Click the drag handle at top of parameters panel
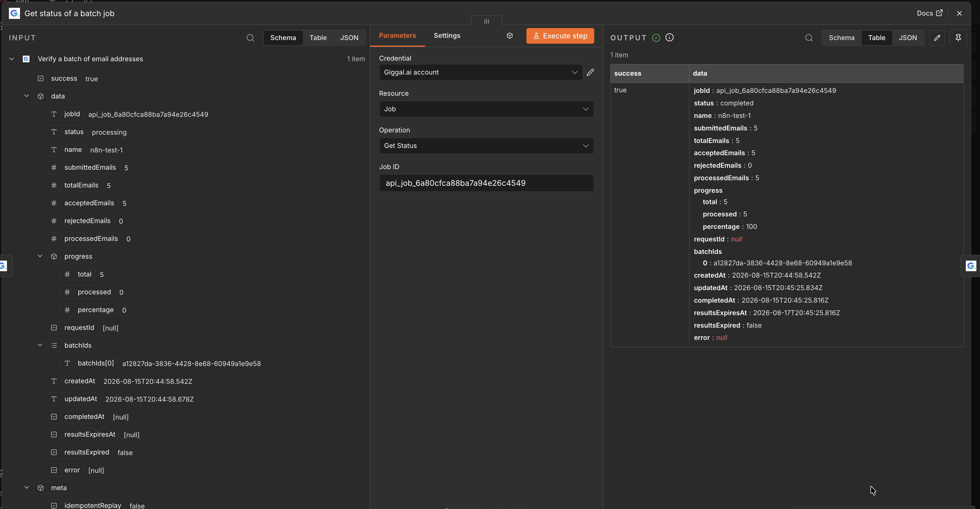Screen dimensions: 980x509 487,21
